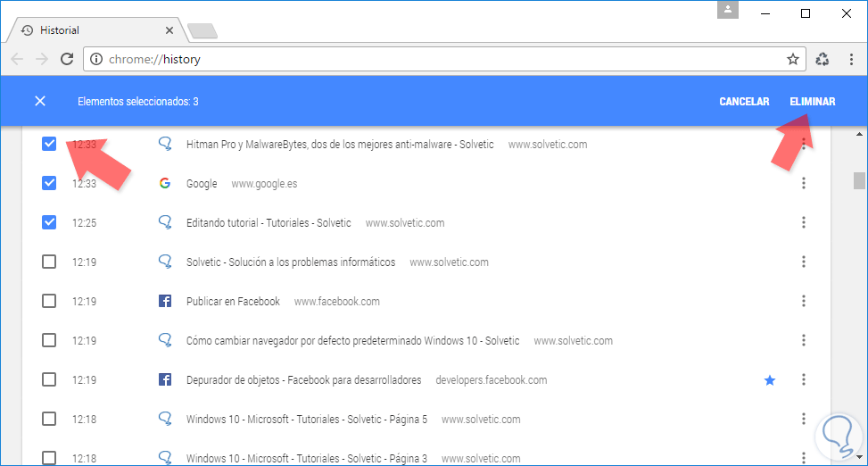Click the blue star on Depurador de objetos
Viewport: 868px width, 466px height.
pos(770,380)
